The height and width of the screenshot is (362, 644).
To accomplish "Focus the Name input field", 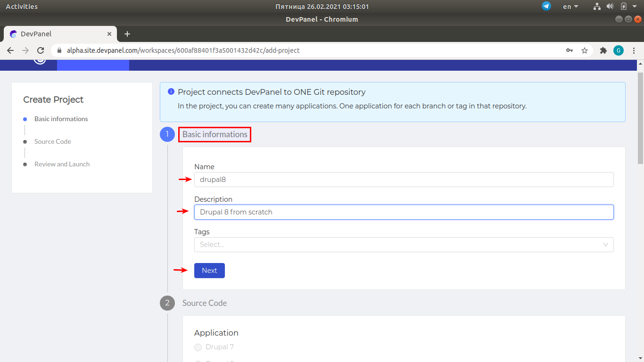I will (x=404, y=180).
